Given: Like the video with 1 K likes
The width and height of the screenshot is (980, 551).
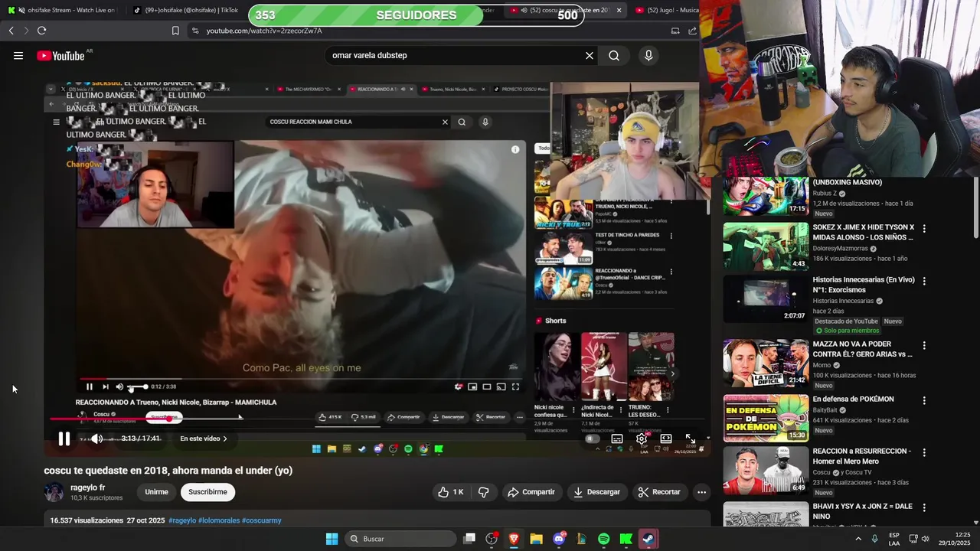Looking at the screenshot, I should pyautogui.click(x=450, y=492).
